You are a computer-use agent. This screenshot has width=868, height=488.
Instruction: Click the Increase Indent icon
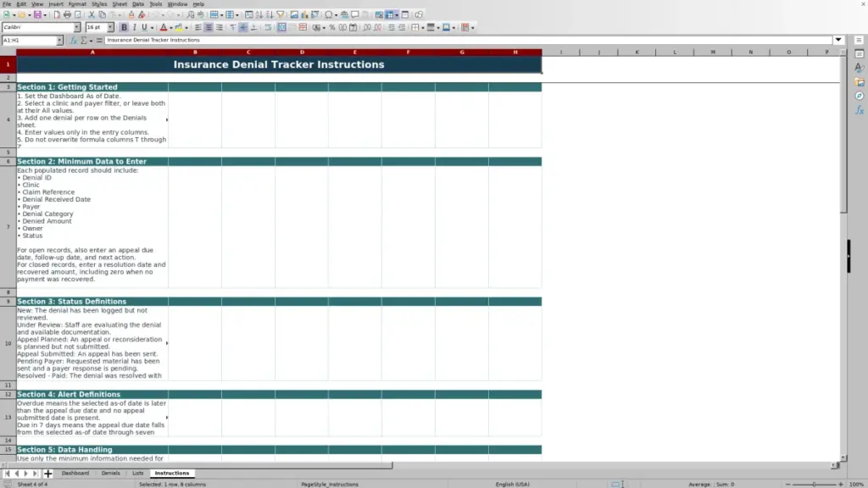click(391, 27)
